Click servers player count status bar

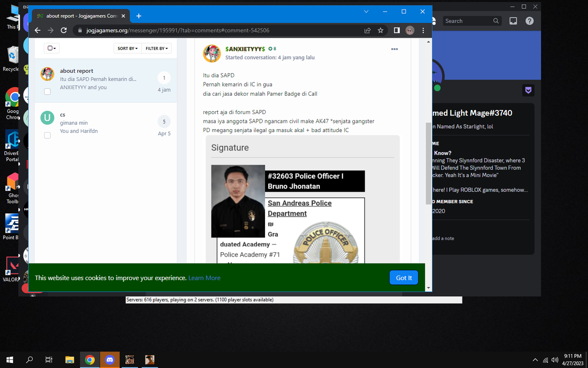point(294,300)
